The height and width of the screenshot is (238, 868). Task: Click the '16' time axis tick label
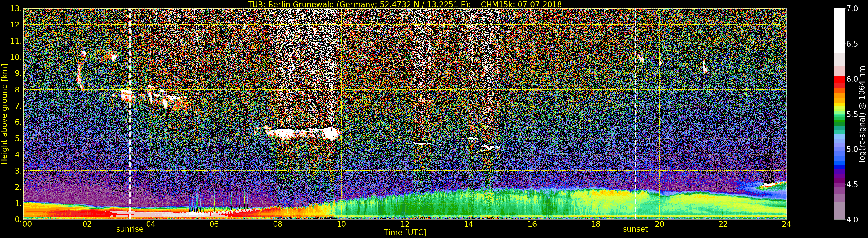click(532, 224)
